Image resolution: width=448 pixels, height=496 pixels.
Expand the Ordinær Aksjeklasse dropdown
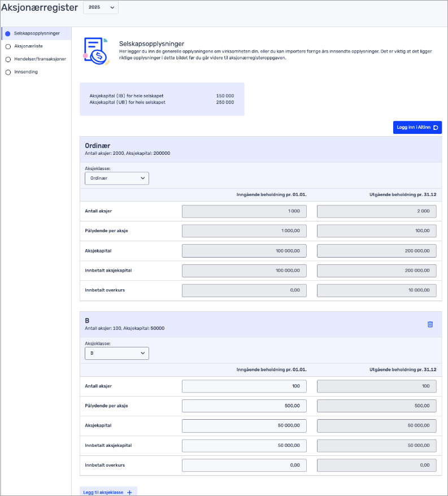(116, 179)
